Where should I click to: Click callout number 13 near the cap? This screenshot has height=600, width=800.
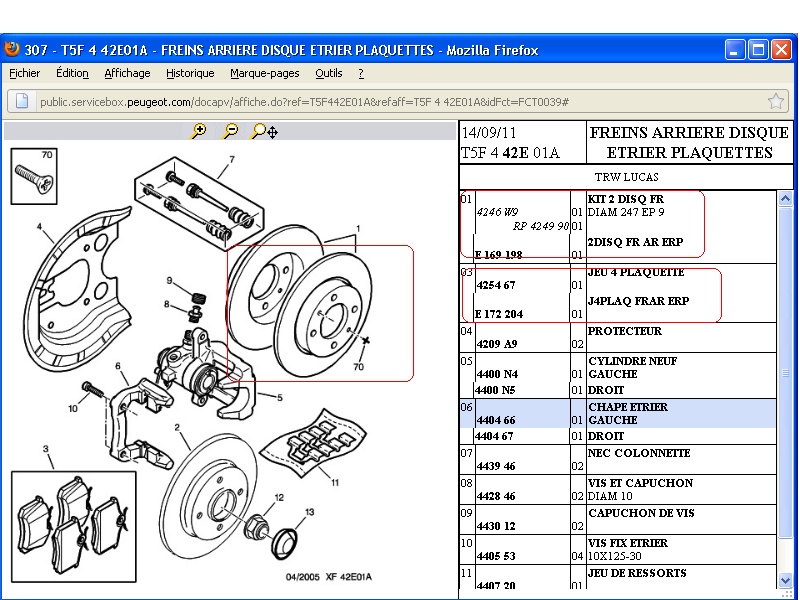[310, 512]
